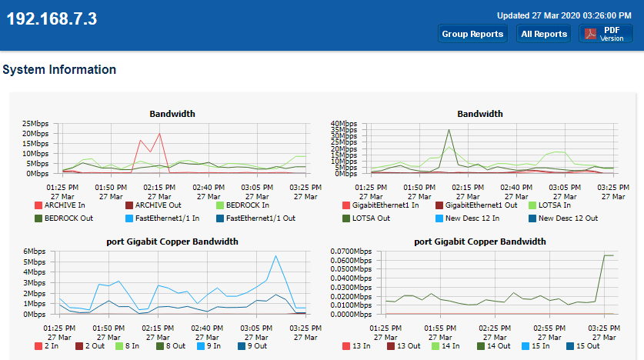This screenshot has width=644, height=360.
Task: Click the PDF document icon
Action: pos(591,34)
